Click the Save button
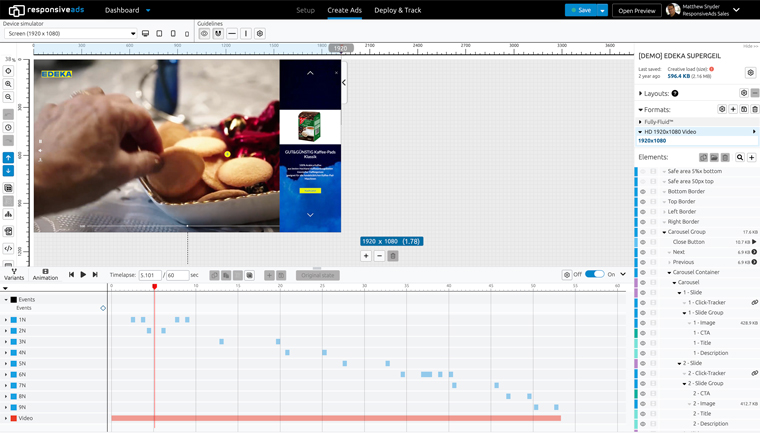Viewport: 760px width, 433px height. pyautogui.click(x=581, y=10)
